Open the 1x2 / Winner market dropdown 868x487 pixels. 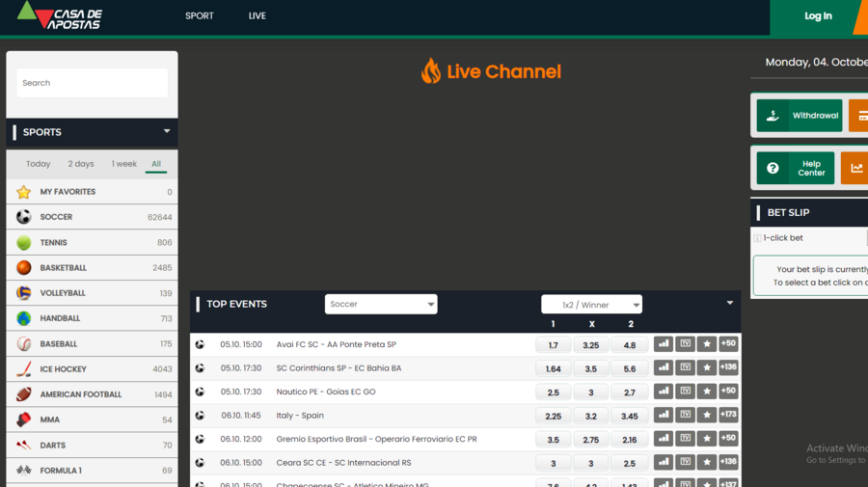pyautogui.click(x=591, y=305)
